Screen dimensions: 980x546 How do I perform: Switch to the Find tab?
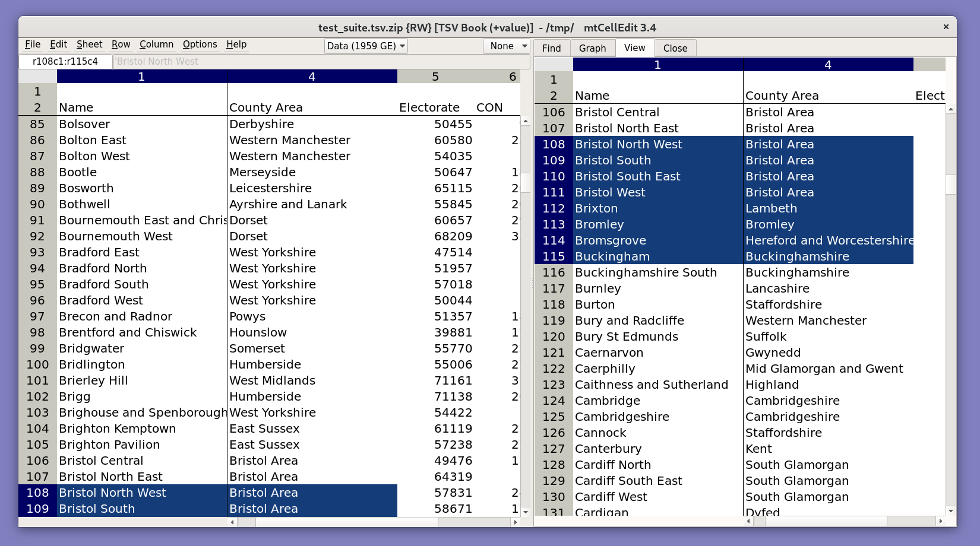[x=551, y=48]
